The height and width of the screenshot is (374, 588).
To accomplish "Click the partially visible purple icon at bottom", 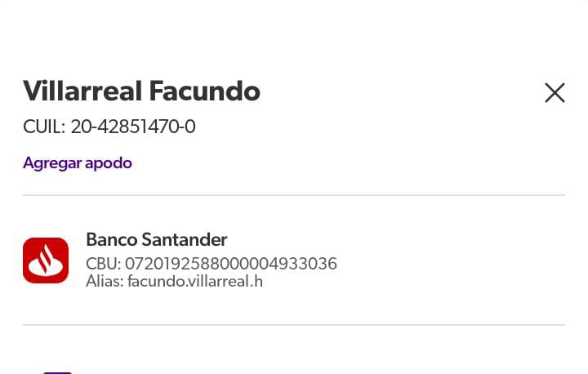I will coord(57,372).
